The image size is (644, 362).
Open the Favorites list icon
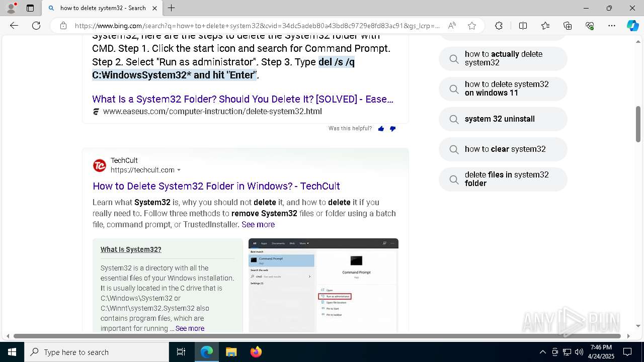(545, 26)
